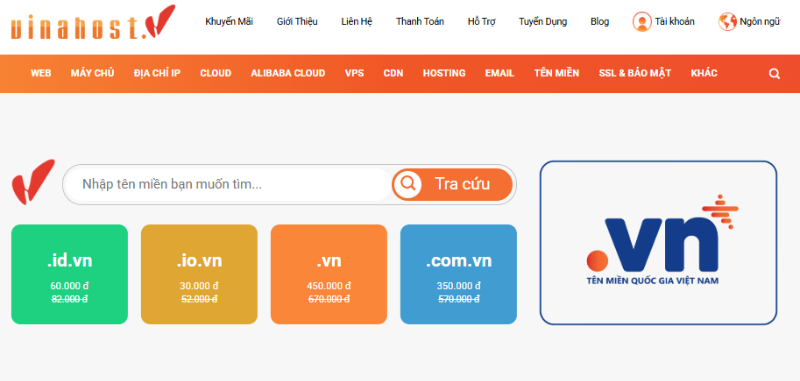Click TÊN MIỀN QUỐC GIA VIỆT NAM caption
This screenshot has height=381, width=800.
(x=653, y=281)
